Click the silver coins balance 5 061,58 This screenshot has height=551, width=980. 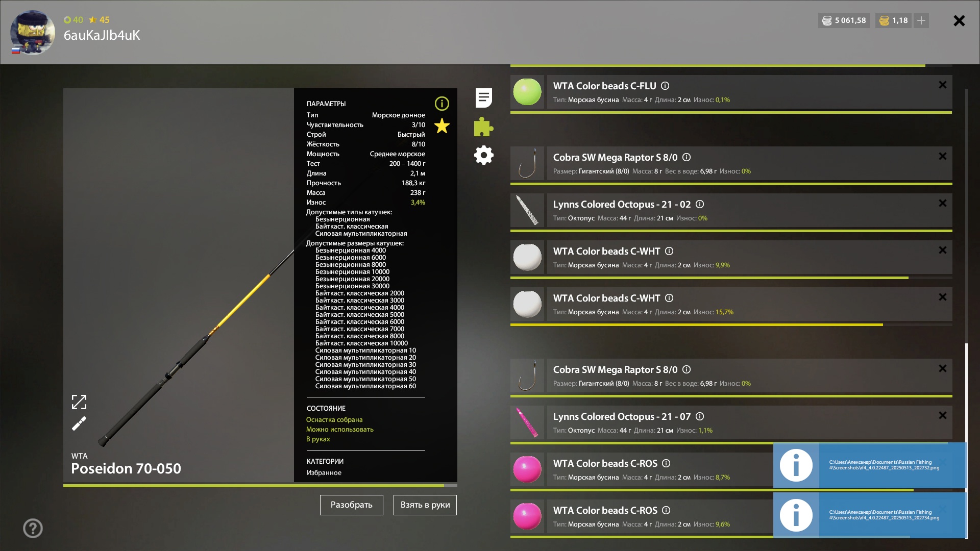(844, 20)
